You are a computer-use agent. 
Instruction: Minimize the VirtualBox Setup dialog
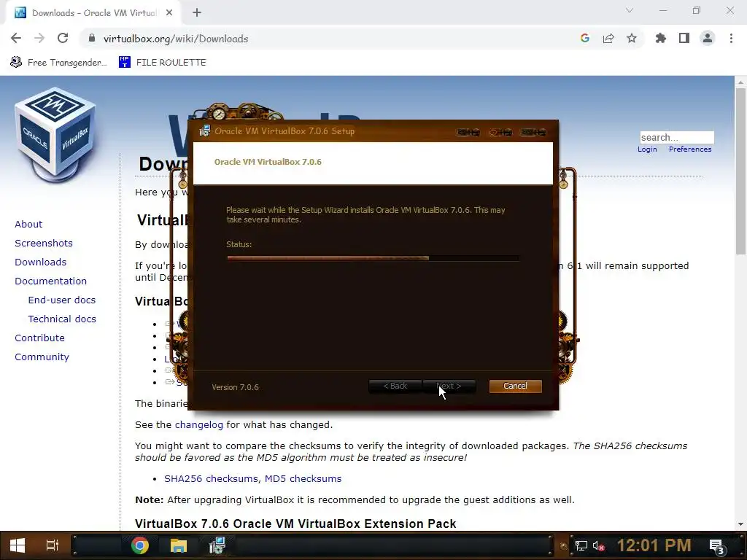[468, 133]
